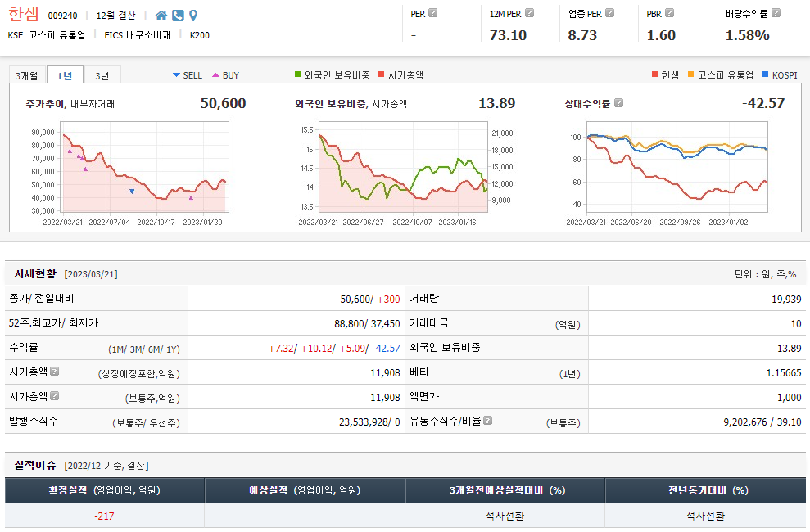Click the 3개월전예상실적대비 column header
This screenshot has width=810, height=532.
505,490
